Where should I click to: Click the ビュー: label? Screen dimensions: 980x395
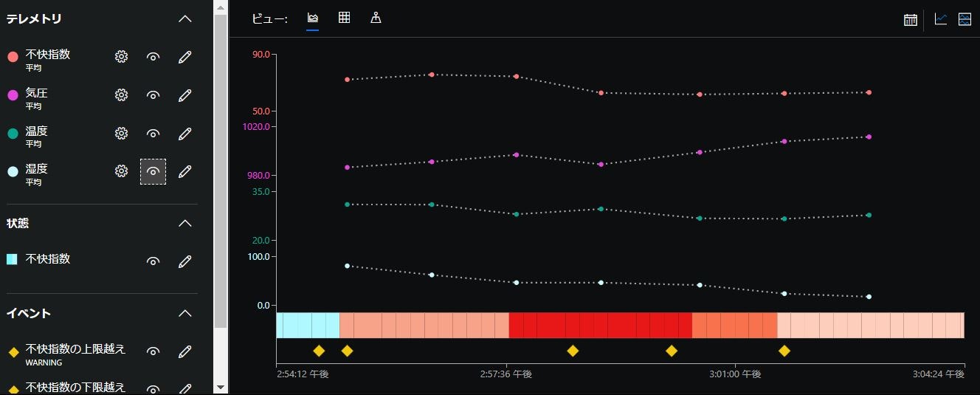pos(270,19)
